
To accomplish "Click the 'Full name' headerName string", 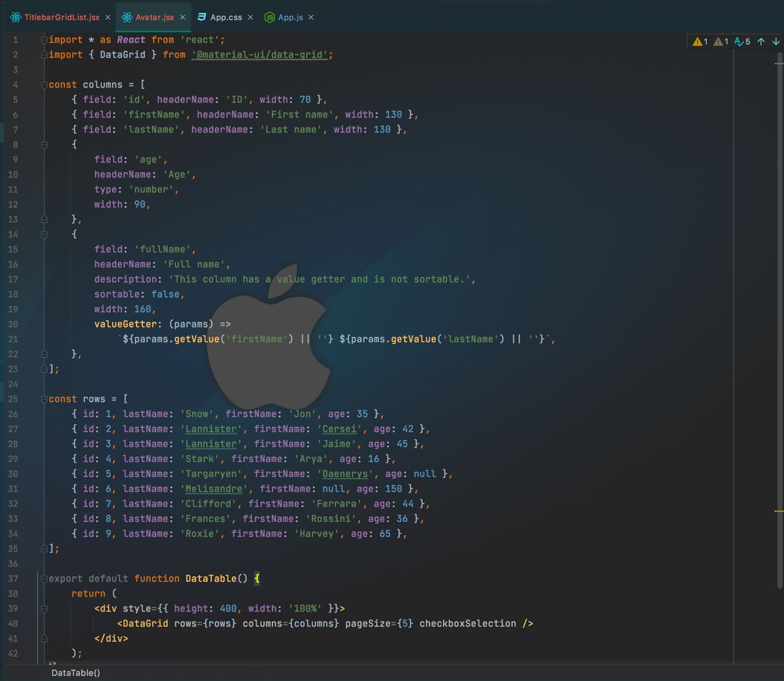I will coord(194,265).
